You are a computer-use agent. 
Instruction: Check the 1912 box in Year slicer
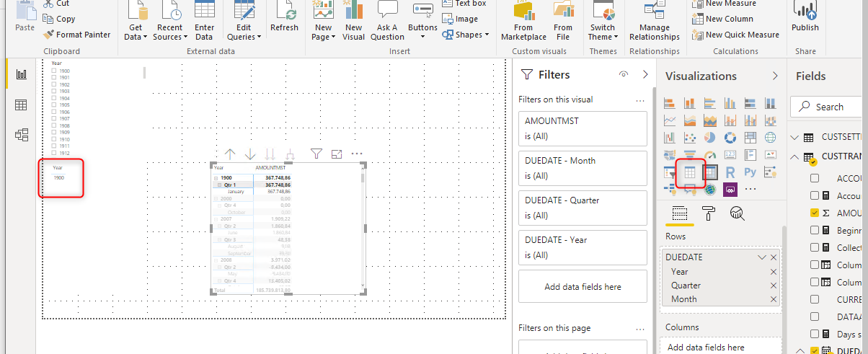(54, 153)
